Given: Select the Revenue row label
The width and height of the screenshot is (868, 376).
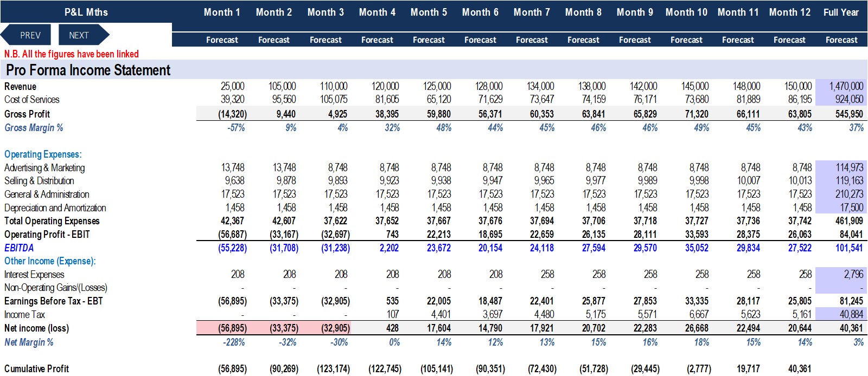Looking at the screenshot, I should (20, 86).
